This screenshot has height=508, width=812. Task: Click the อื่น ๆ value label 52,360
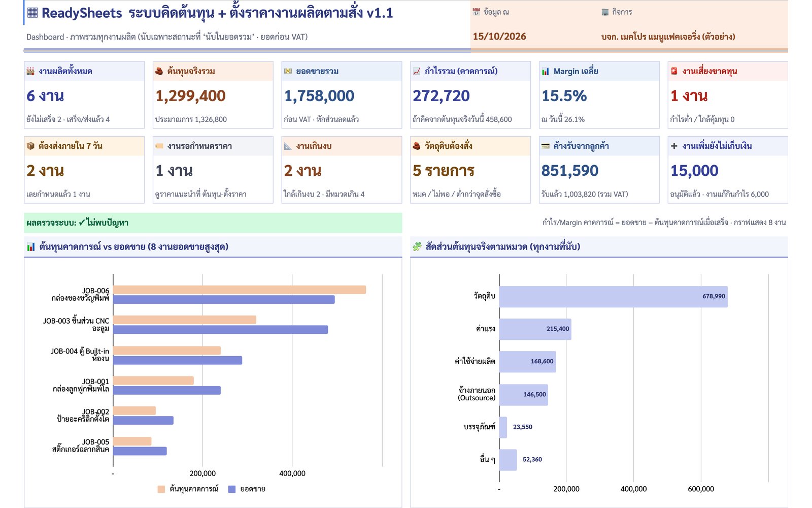pyautogui.click(x=532, y=459)
